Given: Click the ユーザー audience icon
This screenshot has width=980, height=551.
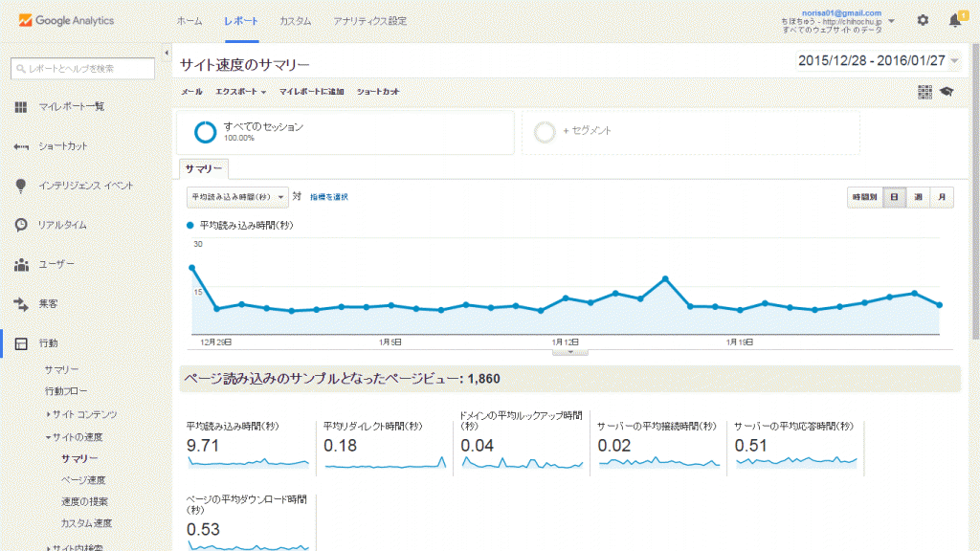Looking at the screenshot, I should [x=21, y=264].
